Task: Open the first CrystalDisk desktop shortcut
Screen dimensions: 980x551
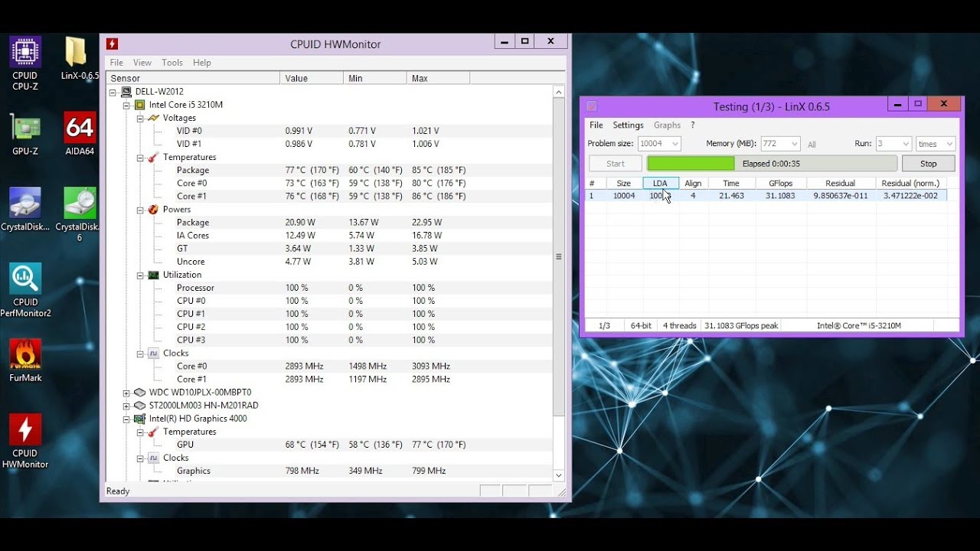Action: pyautogui.click(x=25, y=209)
